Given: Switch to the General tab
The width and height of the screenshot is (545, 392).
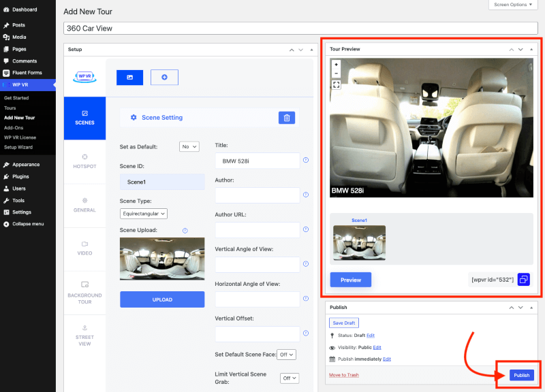Looking at the screenshot, I should [84, 206].
